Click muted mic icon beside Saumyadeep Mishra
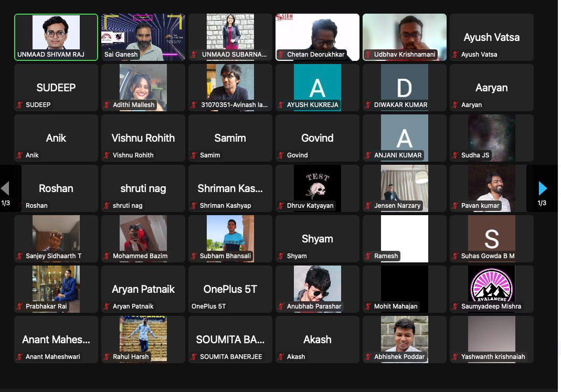 pos(455,306)
